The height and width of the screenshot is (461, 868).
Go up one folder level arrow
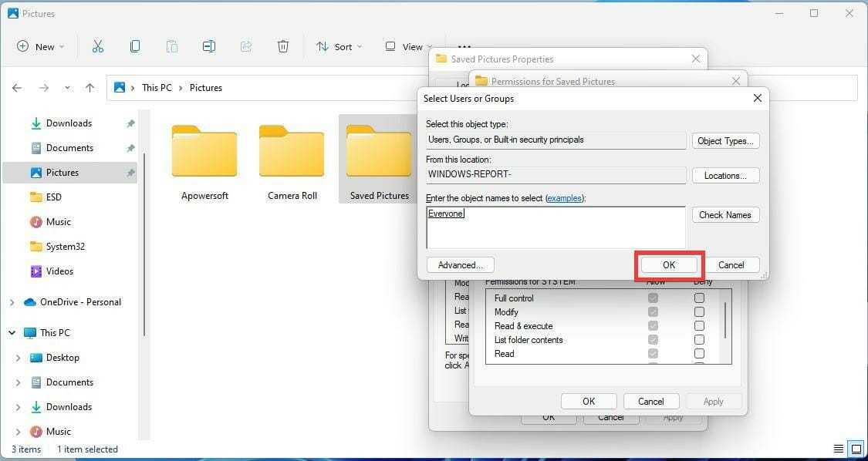tap(90, 88)
